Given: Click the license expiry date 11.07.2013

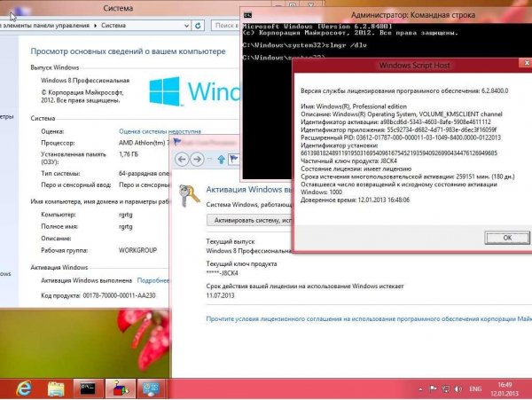Looking at the screenshot, I should (220, 295).
